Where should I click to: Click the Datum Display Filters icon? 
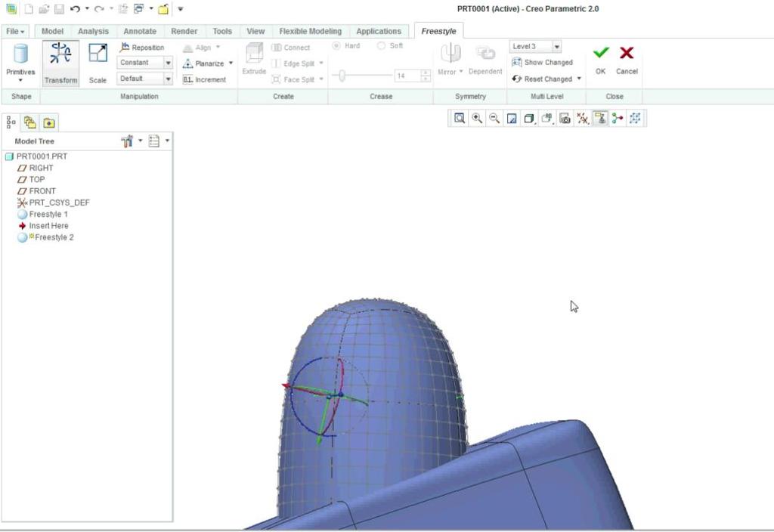[x=583, y=119]
